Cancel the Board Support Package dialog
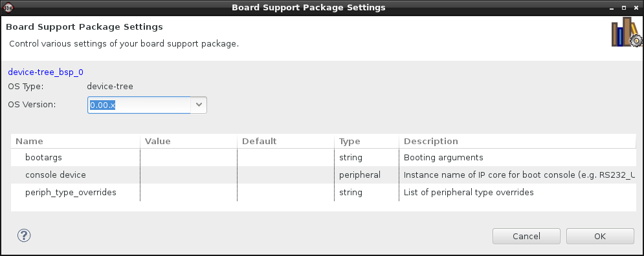 (526, 237)
